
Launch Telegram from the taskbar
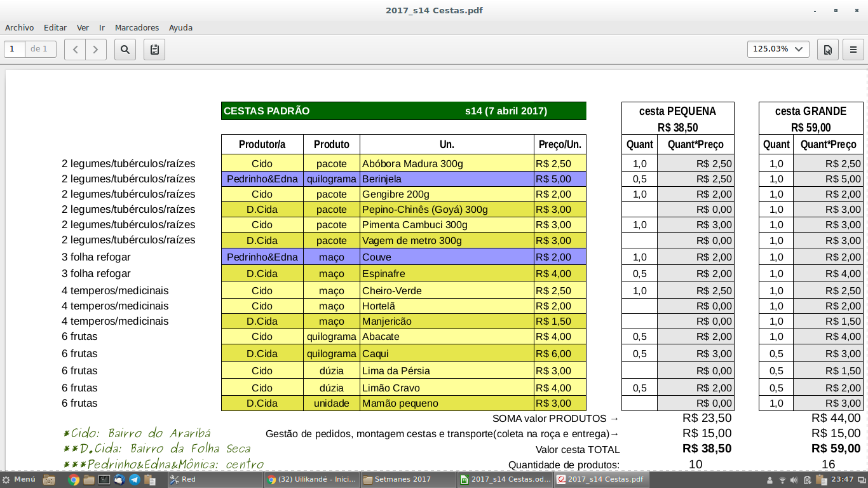(135, 480)
